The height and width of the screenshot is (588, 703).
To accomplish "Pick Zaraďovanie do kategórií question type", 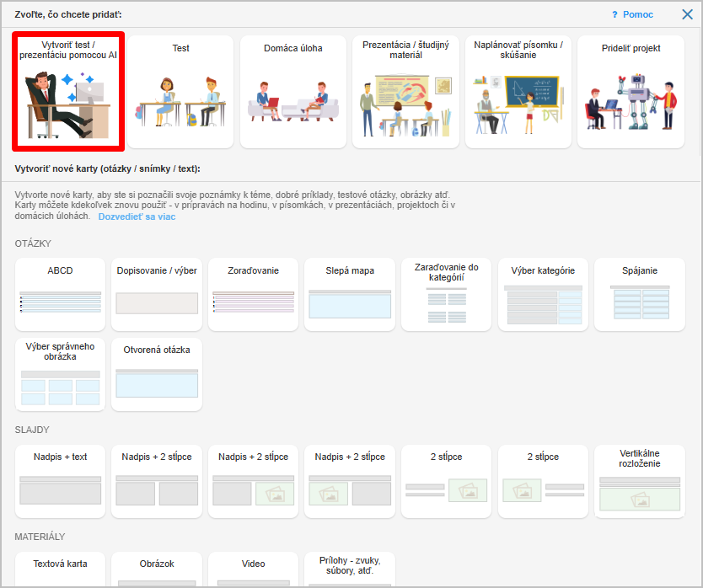I will [446, 294].
